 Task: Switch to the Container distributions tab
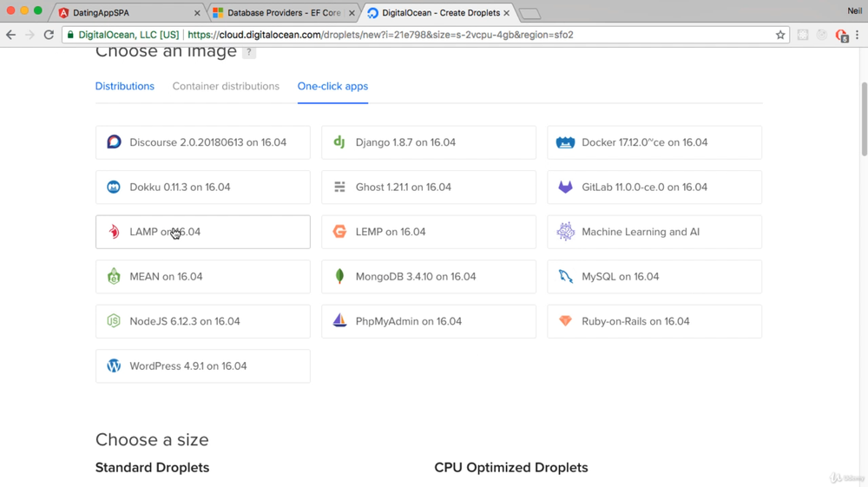(x=226, y=86)
